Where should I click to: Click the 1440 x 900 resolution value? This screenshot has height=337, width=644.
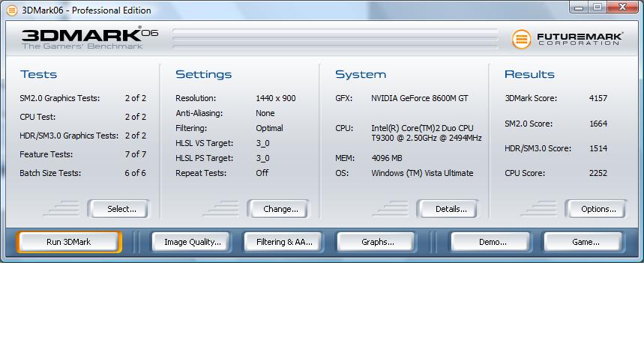pyautogui.click(x=276, y=98)
